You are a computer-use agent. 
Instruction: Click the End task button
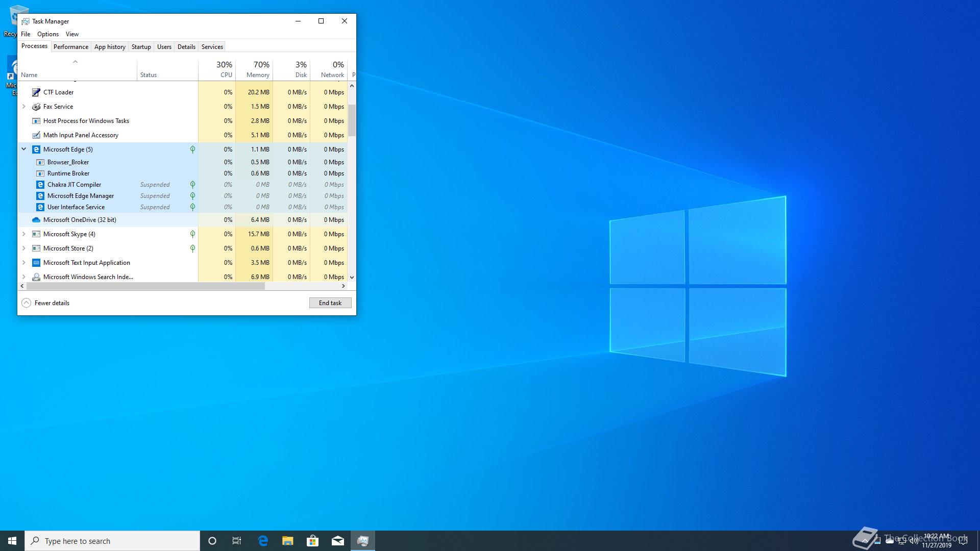[x=330, y=303]
